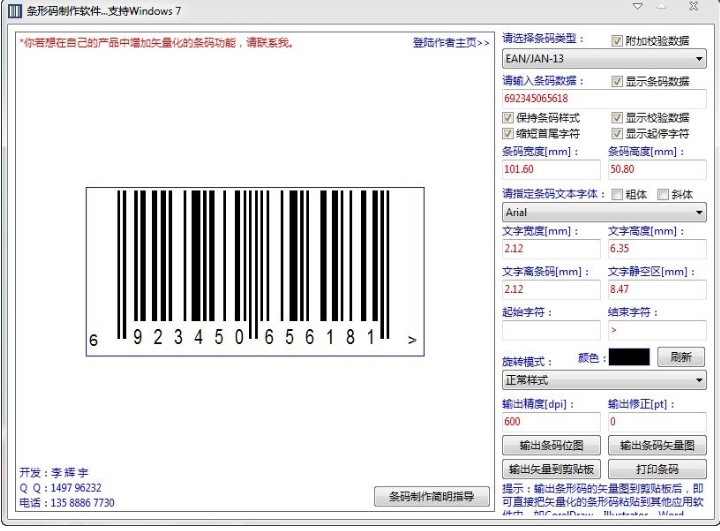Click 输出条码矢量图 button
The height and width of the screenshot is (531, 720).
[657, 445]
